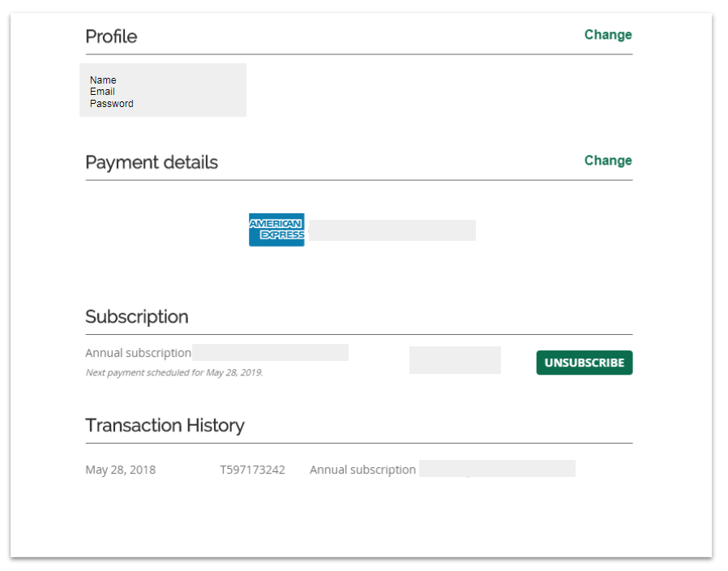This screenshot has height=571, width=728.
Task: Click Annual subscription in transaction row
Action: (362, 470)
